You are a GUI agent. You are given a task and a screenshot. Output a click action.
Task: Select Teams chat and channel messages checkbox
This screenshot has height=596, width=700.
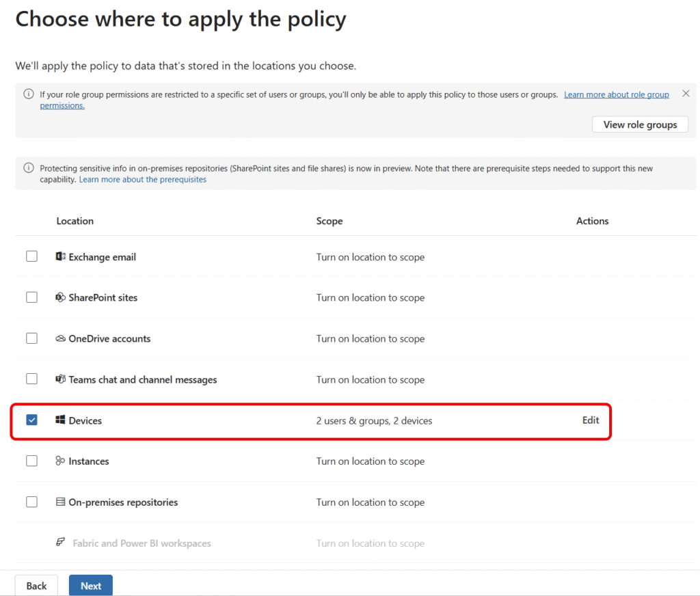click(x=31, y=379)
